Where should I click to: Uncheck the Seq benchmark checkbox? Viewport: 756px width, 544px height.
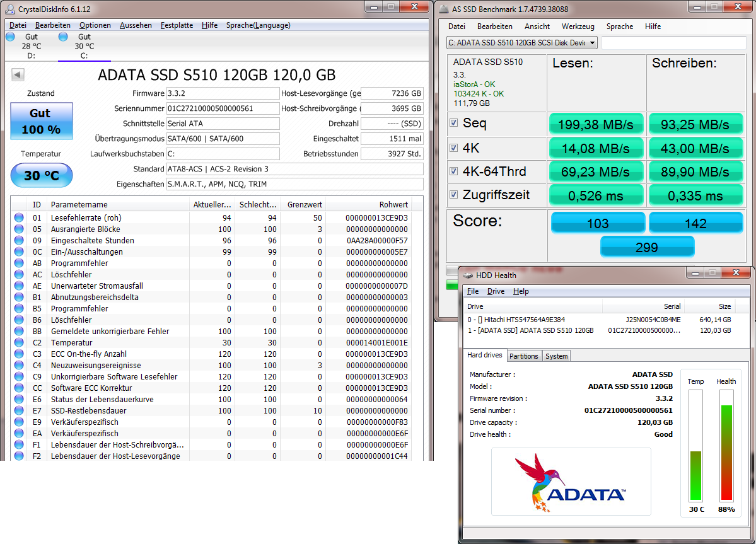pyautogui.click(x=454, y=123)
